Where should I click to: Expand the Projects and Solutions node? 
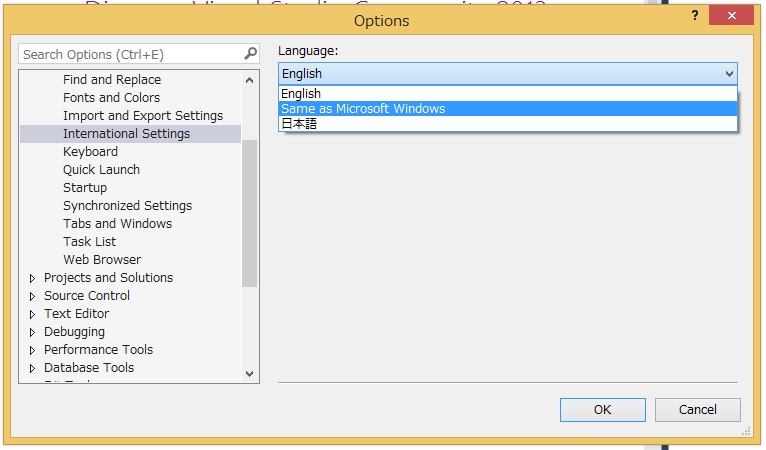point(32,279)
